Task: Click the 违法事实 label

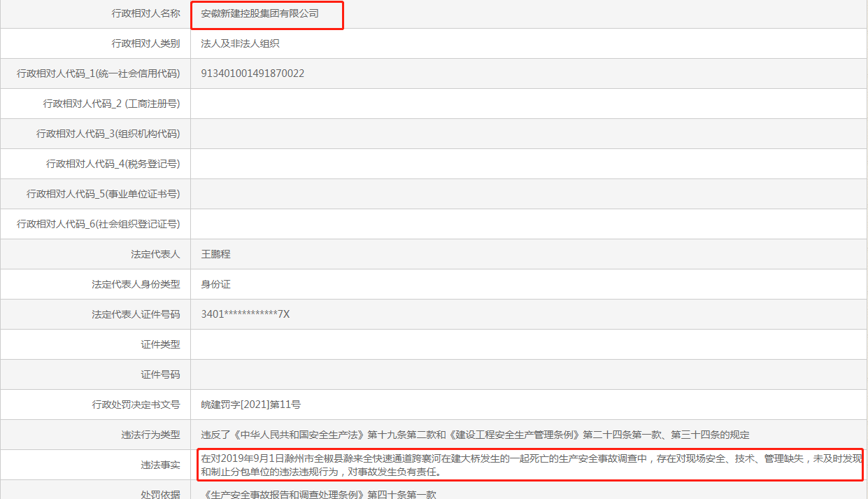Action: (160, 465)
